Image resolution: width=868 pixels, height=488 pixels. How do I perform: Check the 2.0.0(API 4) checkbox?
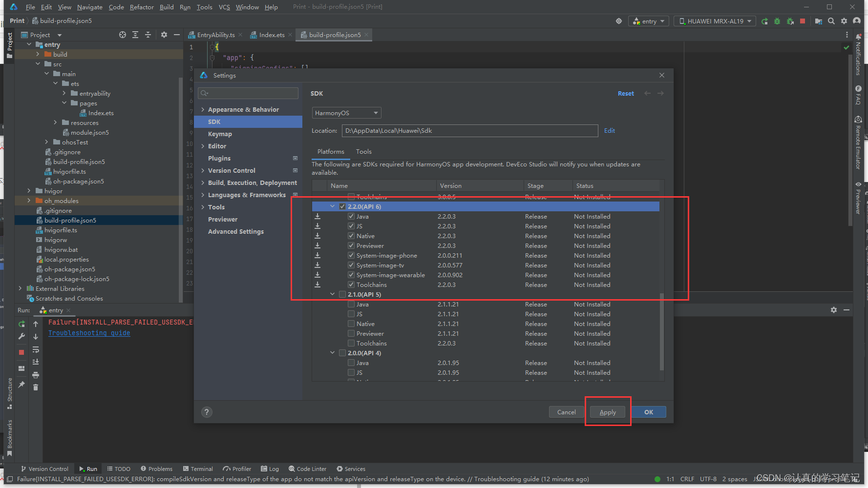point(342,353)
